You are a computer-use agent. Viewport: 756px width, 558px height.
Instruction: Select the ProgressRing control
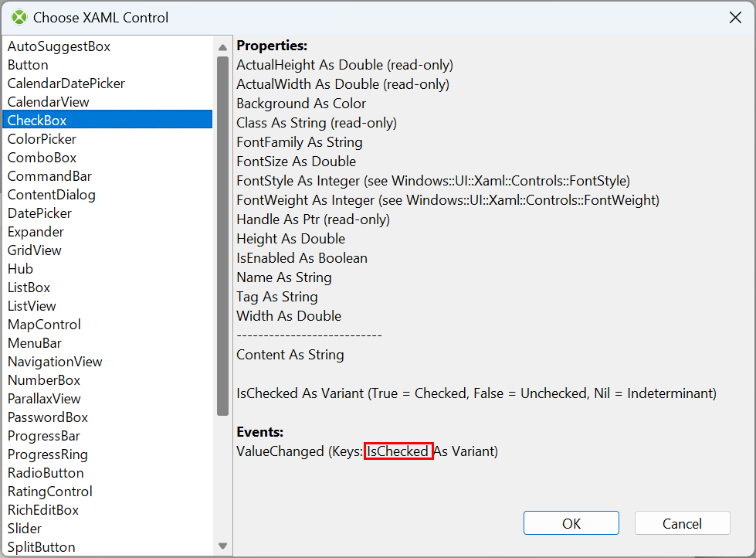[107, 454]
